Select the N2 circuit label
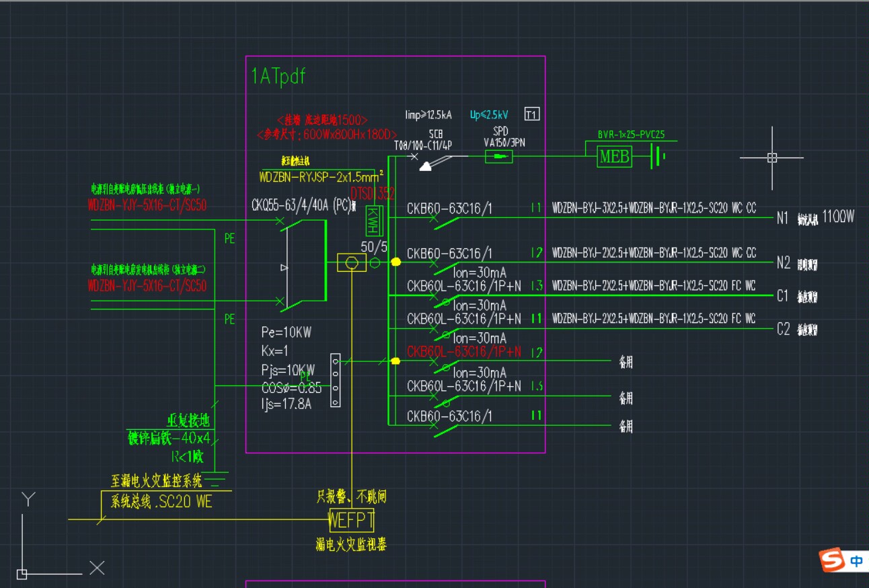 pos(784,263)
